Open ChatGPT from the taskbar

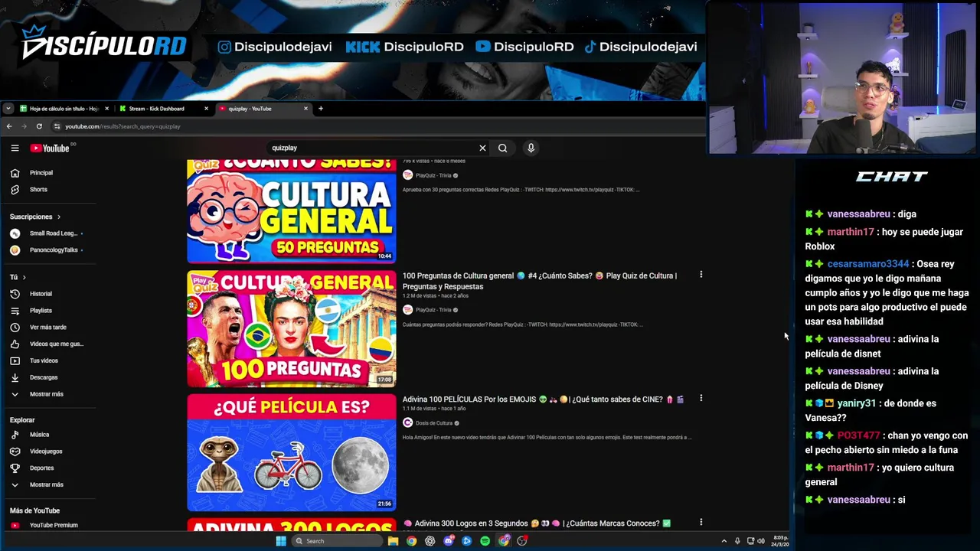(430, 541)
